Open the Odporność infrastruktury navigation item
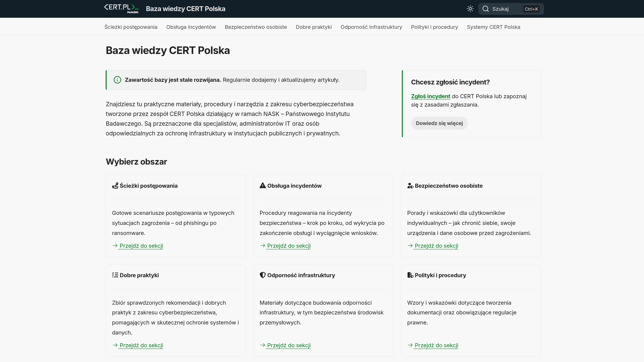The height and width of the screenshot is (362, 644). [x=371, y=27]
